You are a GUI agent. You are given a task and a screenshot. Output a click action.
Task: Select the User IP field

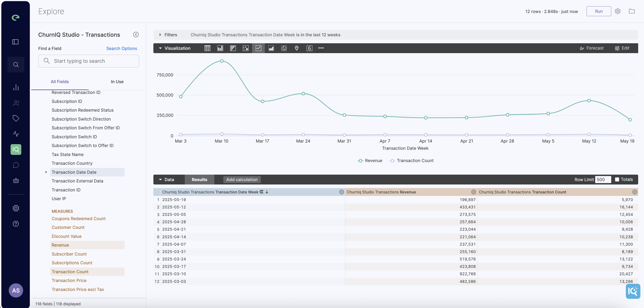click(59, 199)
